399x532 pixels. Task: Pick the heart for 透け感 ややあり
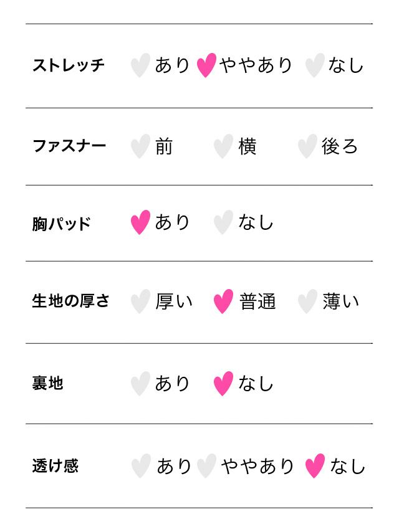coord(206,465)
